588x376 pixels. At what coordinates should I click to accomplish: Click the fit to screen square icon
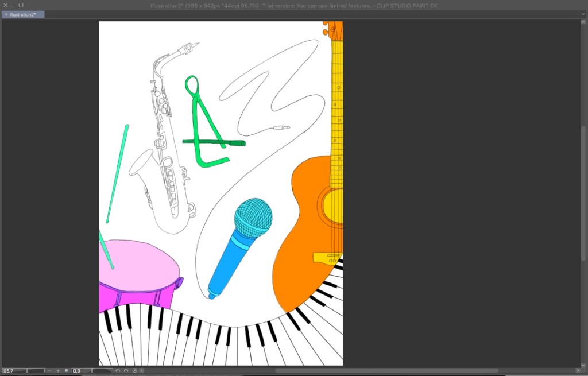pyautogui.click(x=66, y=371)
